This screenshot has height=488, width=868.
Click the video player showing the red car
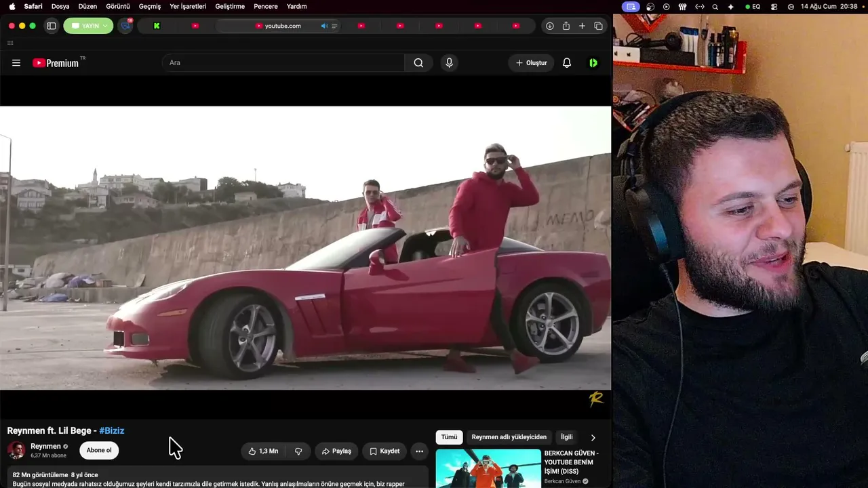305,247
